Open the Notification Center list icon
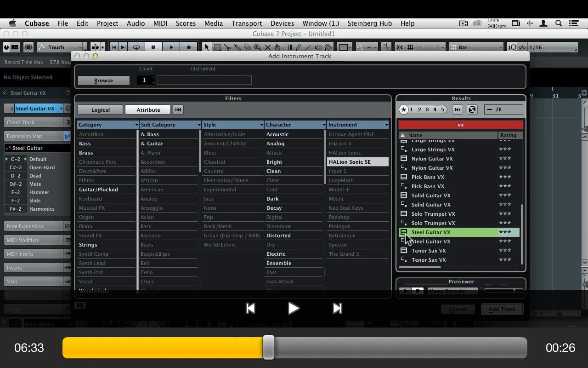588x368 pixels. coord(574,23)
